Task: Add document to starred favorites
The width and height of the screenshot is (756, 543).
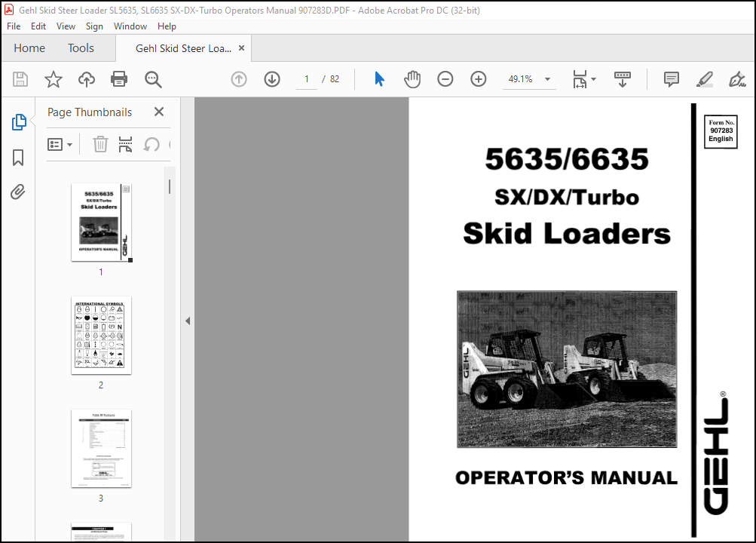Action: coord(54,79)
